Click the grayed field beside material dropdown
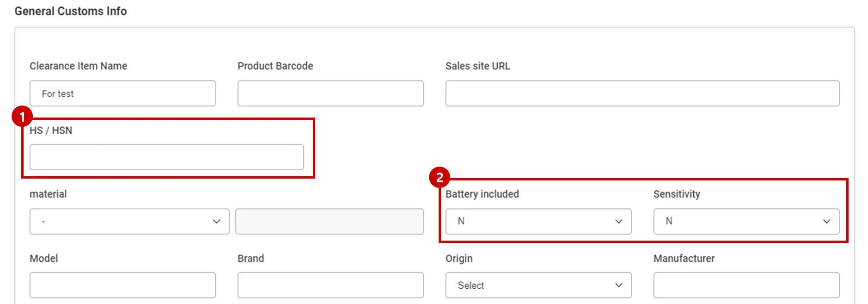This screenshot has height=304, width=868. [330, 222]
